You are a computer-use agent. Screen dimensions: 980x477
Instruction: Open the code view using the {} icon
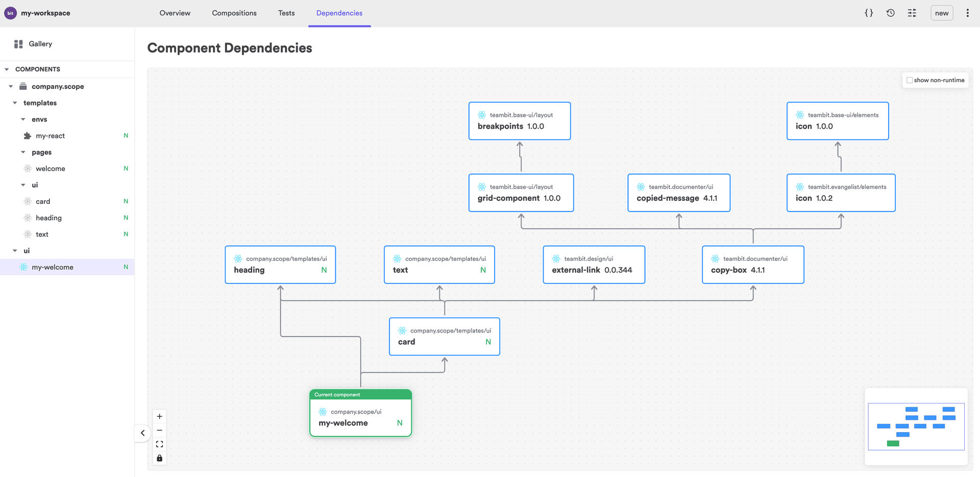pos(869,13)
